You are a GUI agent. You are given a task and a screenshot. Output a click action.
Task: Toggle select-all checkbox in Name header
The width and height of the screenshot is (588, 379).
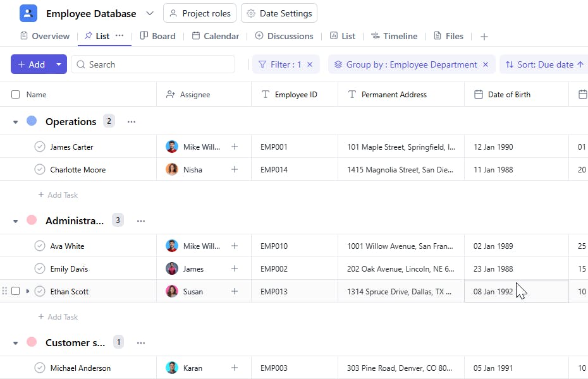point(16,95)
